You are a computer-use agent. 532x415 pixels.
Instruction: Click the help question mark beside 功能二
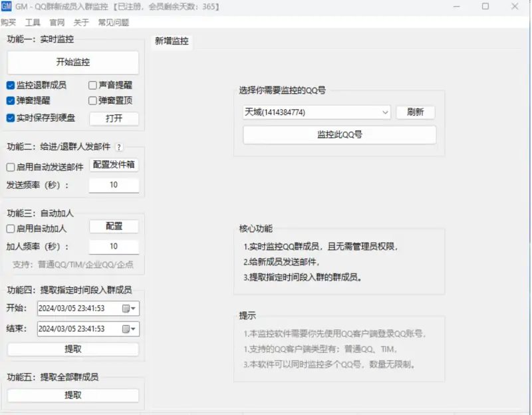[119, 148]
